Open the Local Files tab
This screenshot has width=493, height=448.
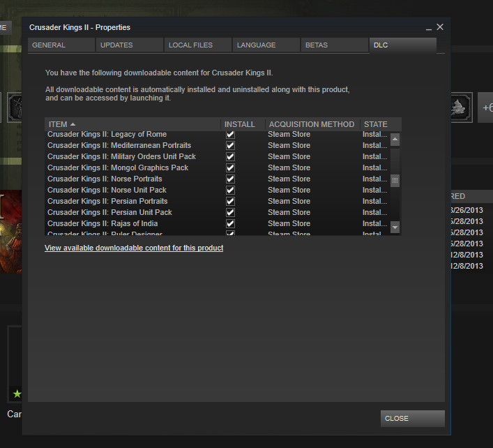coord(197,45)
